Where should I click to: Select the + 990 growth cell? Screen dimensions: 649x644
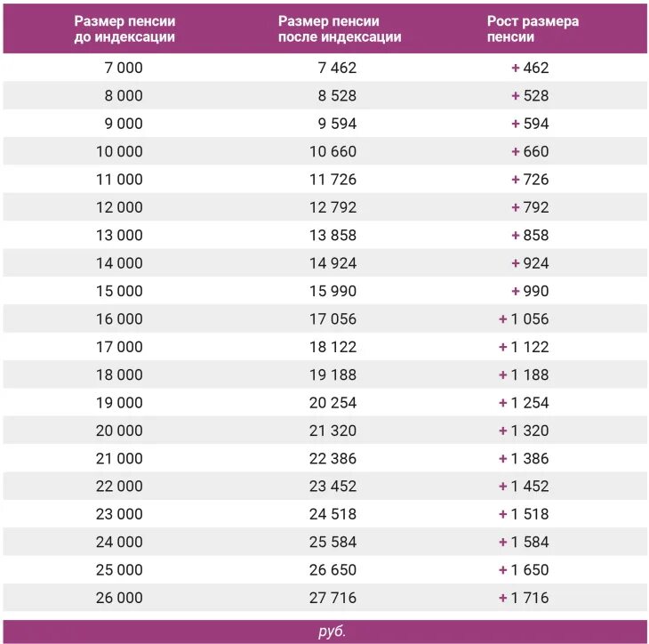530,291
